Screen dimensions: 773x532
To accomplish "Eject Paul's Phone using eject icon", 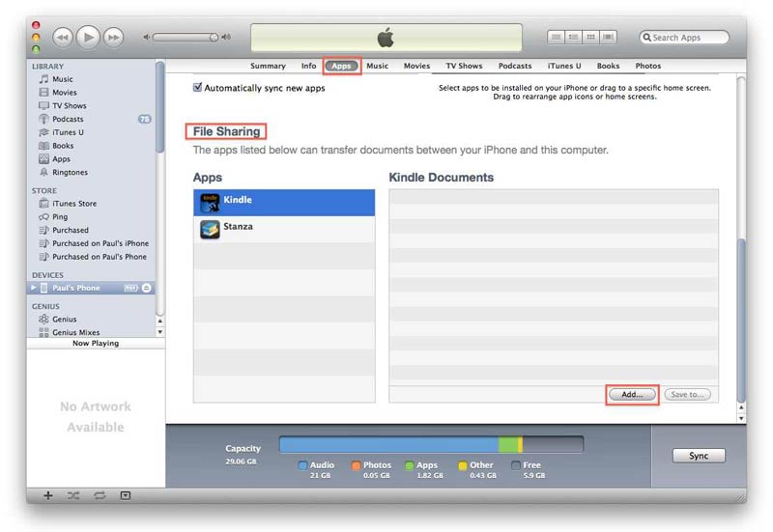I will (147, 288).
